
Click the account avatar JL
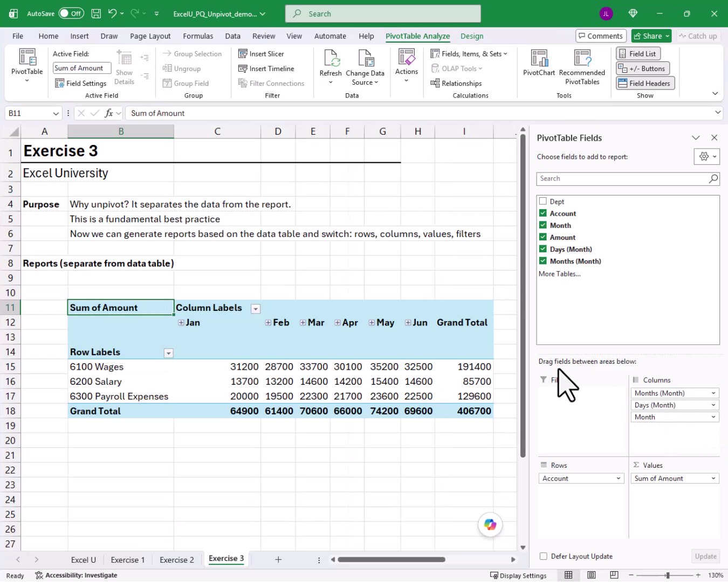click(606, 13)
